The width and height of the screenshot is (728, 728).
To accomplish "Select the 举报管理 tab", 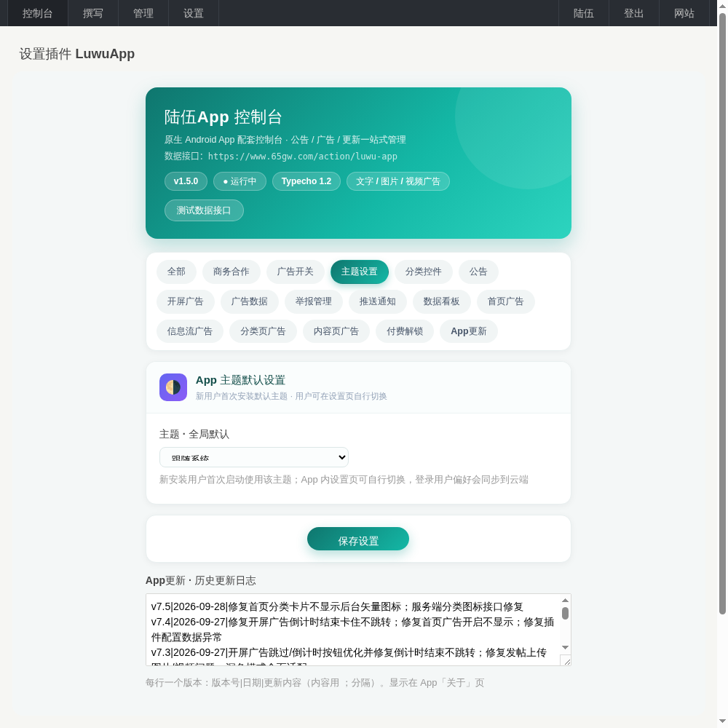I will pyautogui.click(x=313, y=301).
